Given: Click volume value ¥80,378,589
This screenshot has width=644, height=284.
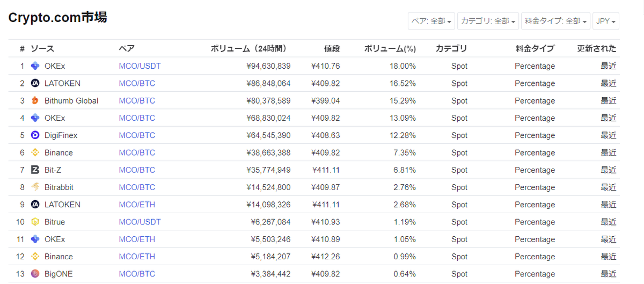Looking at the screenshot, I should click(x=268, y=100).
